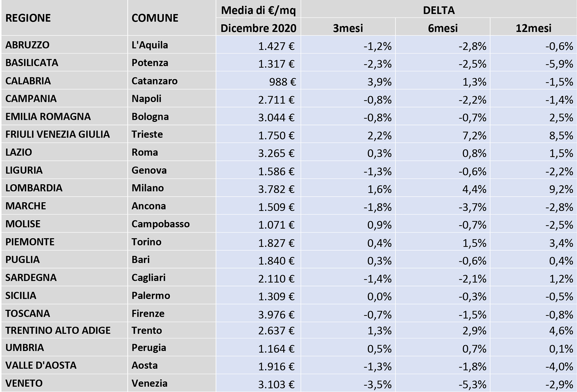Click the COMUNE column header

tap(155, 18)
